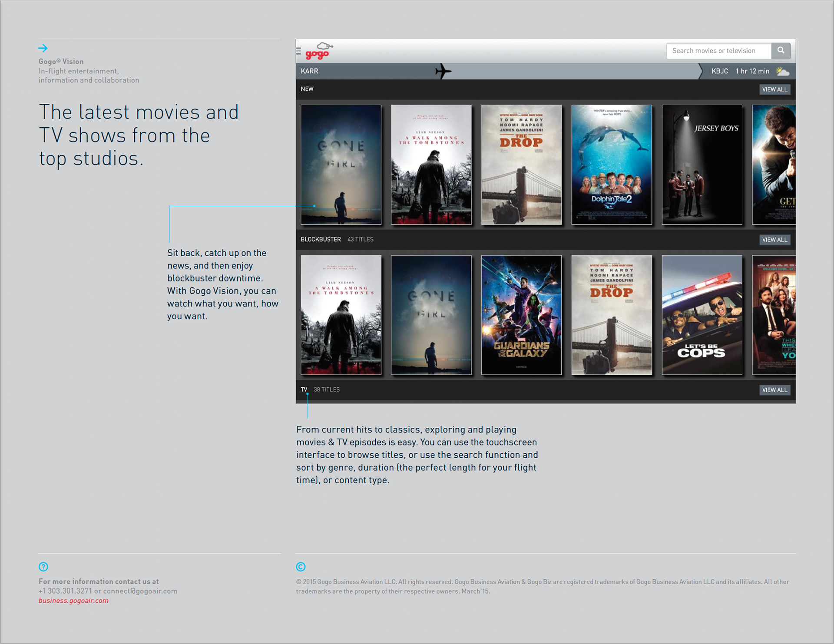Image resolution: width=834 pixels, height=644 pixels.
Task: Click the blue question mark icon
Action: coord(43,567)
